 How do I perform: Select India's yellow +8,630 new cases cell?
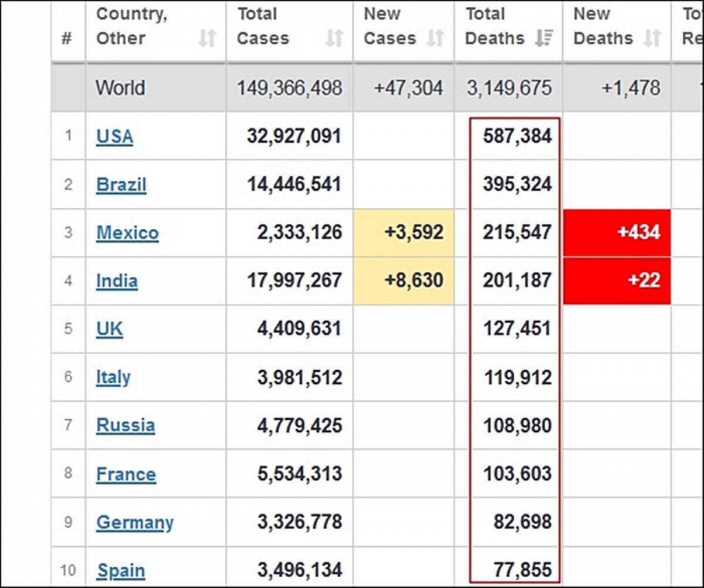coord(404,281)
